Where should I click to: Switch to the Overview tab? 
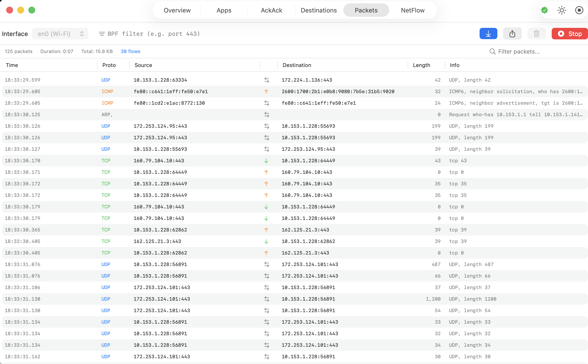coord(177,10)
